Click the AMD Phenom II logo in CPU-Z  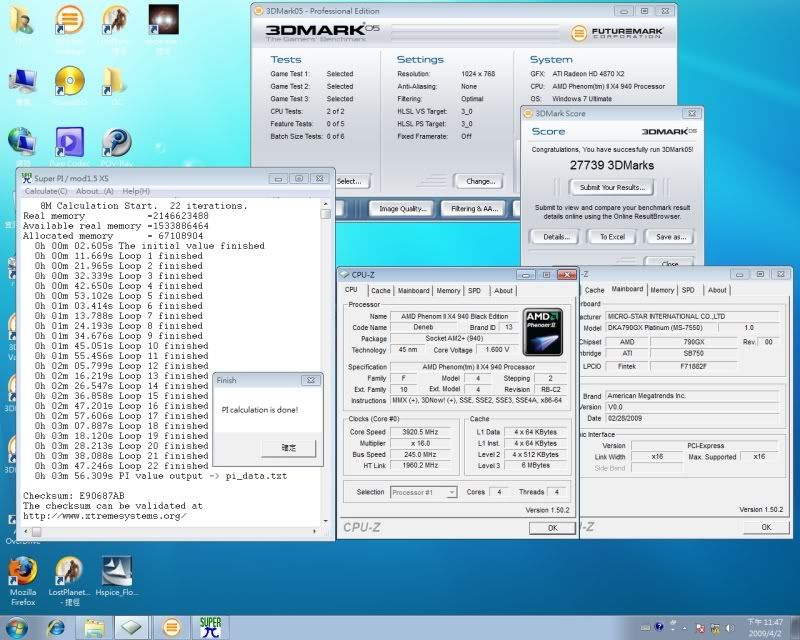[x=543, y=332]
